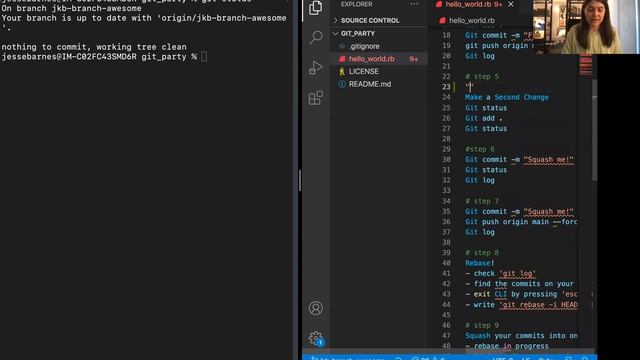Viewport: 640px width, 360px height.
Task: Click 'Git add .' on line 26
Action: [484, 118]
